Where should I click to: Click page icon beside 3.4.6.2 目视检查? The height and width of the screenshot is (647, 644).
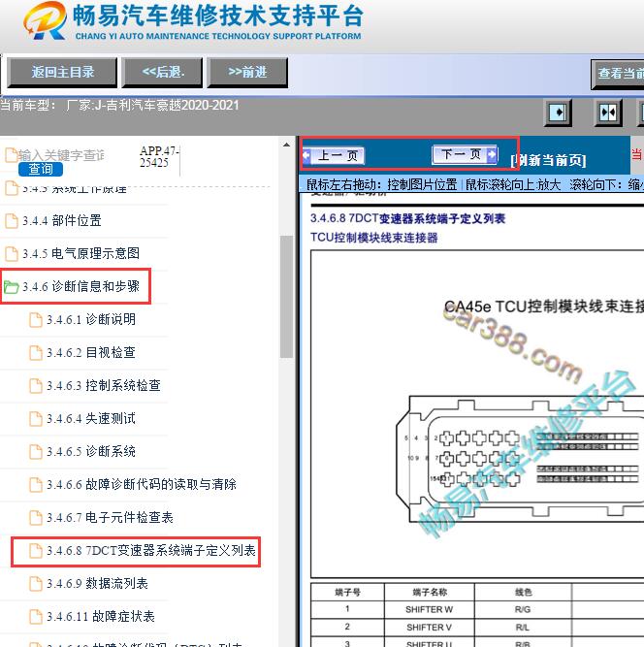tap(36, 353)
